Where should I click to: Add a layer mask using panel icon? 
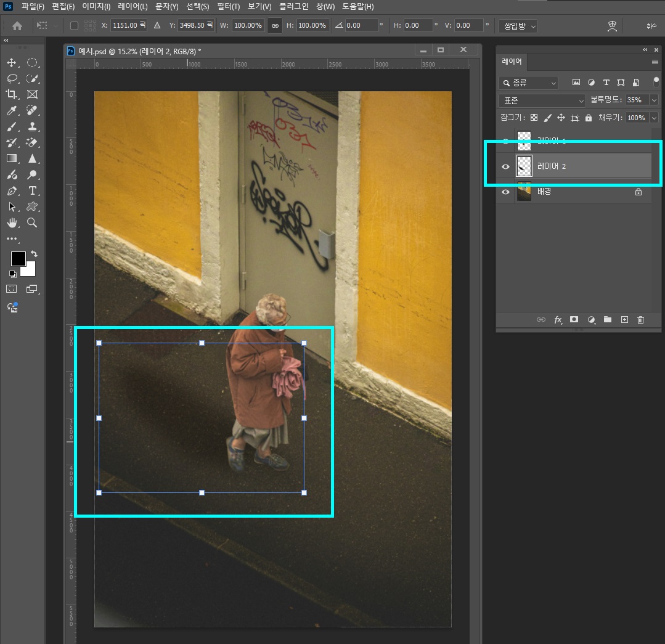coord(574,320)
